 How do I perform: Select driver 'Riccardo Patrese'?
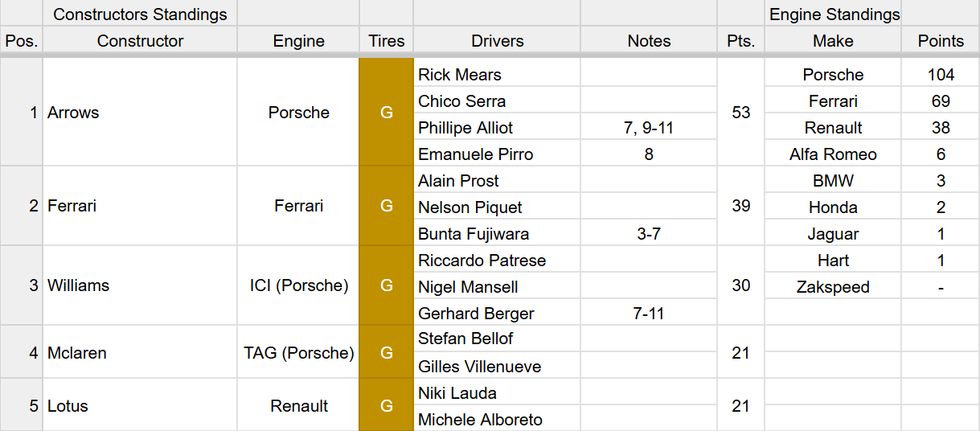pos(497,260)
